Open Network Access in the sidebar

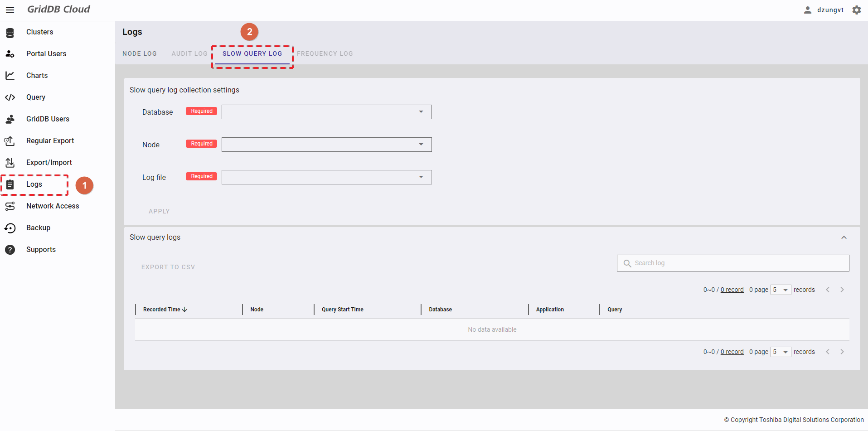click(x=53, y=206)
